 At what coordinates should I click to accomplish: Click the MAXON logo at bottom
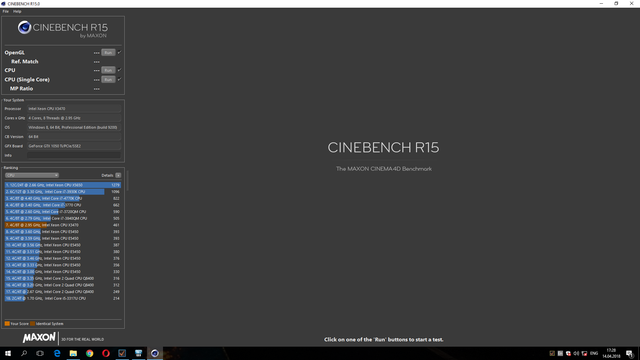point(39,338)
